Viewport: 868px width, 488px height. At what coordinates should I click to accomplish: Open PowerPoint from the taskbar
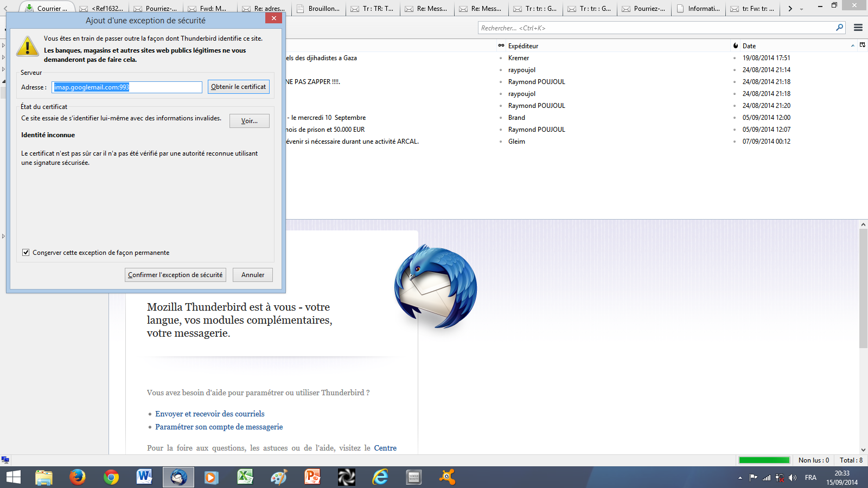tap(312, 477)
